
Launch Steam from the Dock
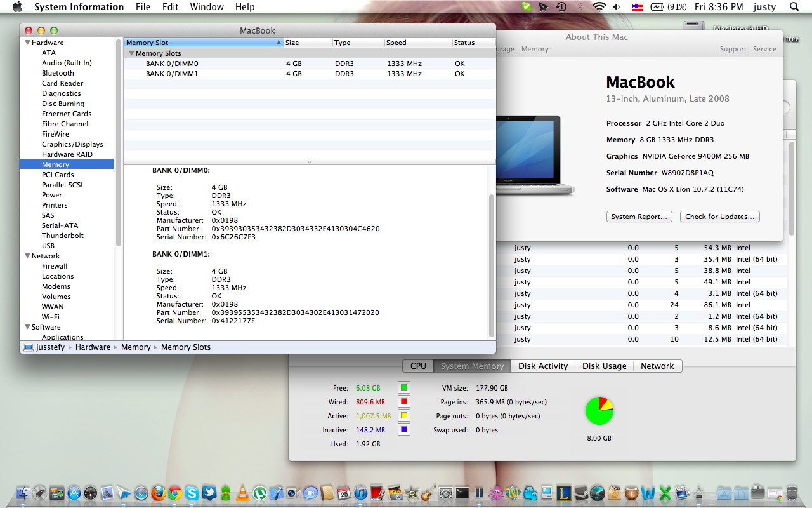[580, 493]
